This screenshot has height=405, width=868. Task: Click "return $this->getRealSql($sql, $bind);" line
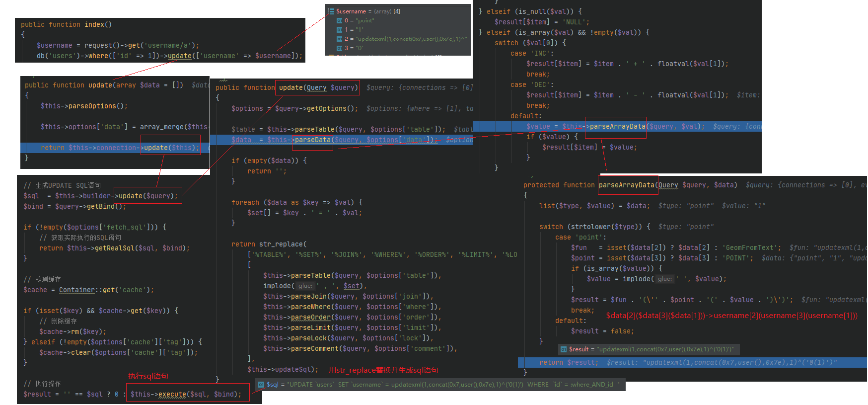click(114, 248)
